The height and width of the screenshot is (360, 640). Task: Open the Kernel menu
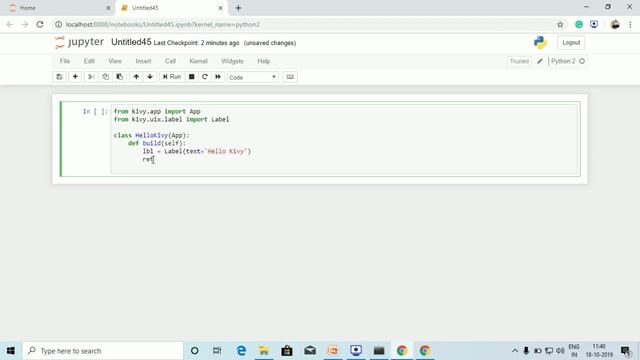click(198, 61)
